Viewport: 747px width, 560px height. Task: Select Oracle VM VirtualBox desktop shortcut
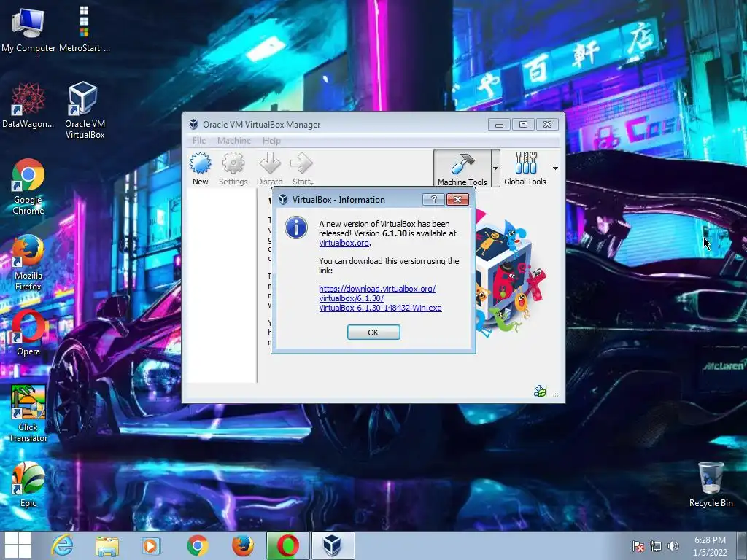click(85, 111)
